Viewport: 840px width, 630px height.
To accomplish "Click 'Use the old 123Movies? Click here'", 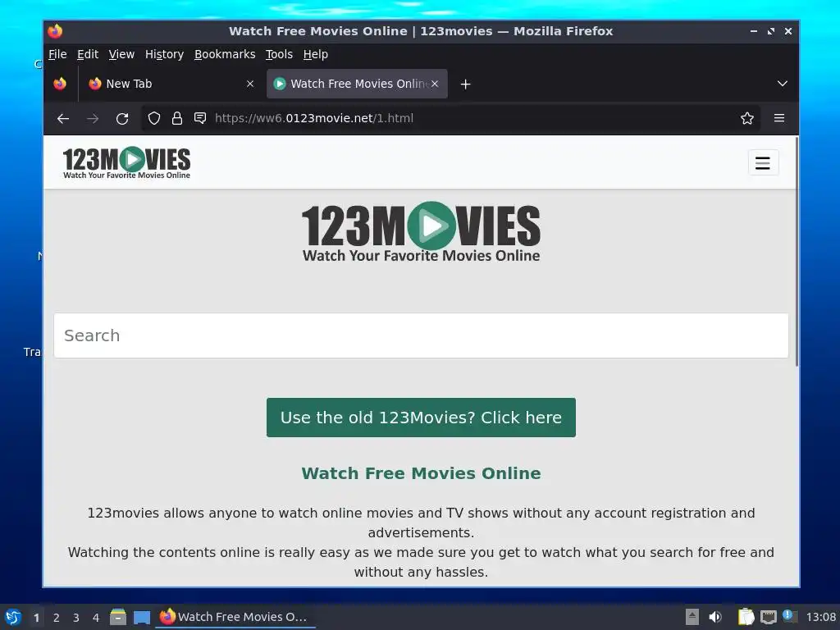I will coord(421,418).
